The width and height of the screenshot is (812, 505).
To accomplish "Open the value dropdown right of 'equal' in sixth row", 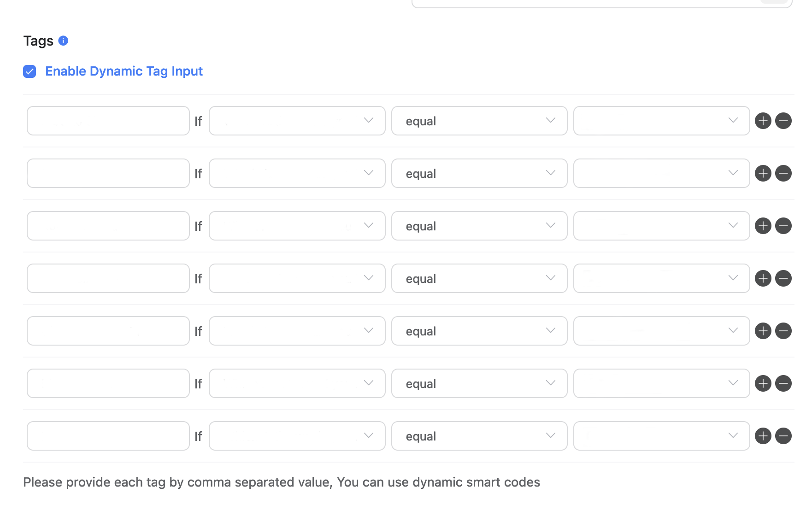I will (662, 383).
